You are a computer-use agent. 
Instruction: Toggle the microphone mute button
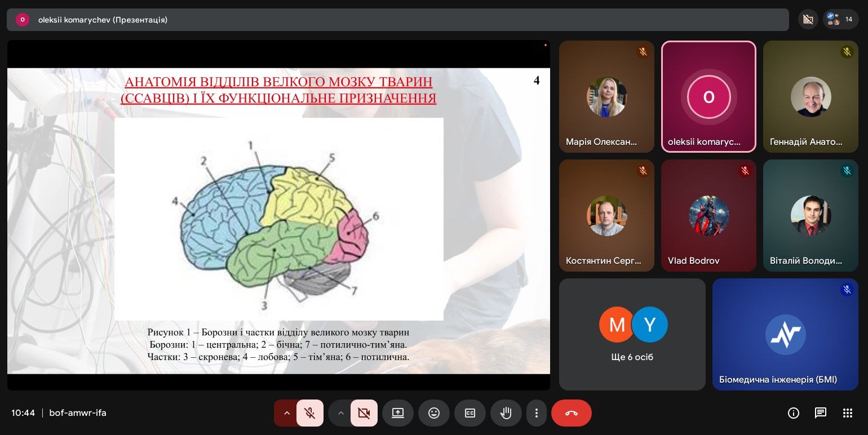tap(309, 413)
